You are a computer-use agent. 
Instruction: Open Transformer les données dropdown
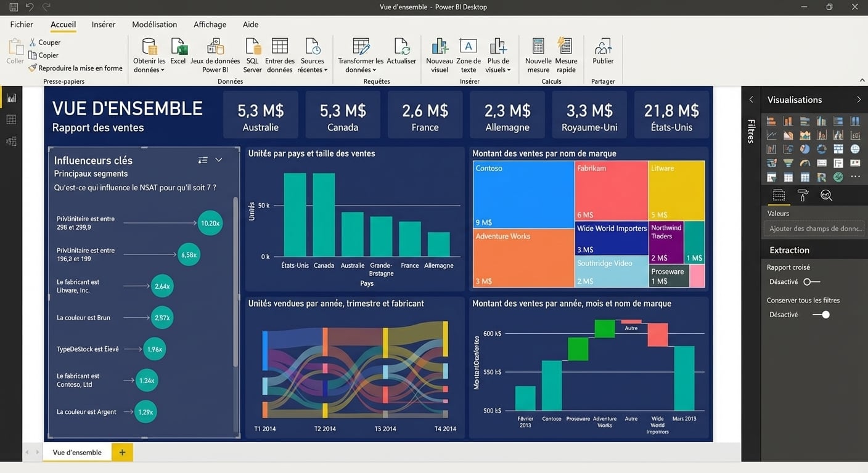pyautogui.click(x=361, y=55)
